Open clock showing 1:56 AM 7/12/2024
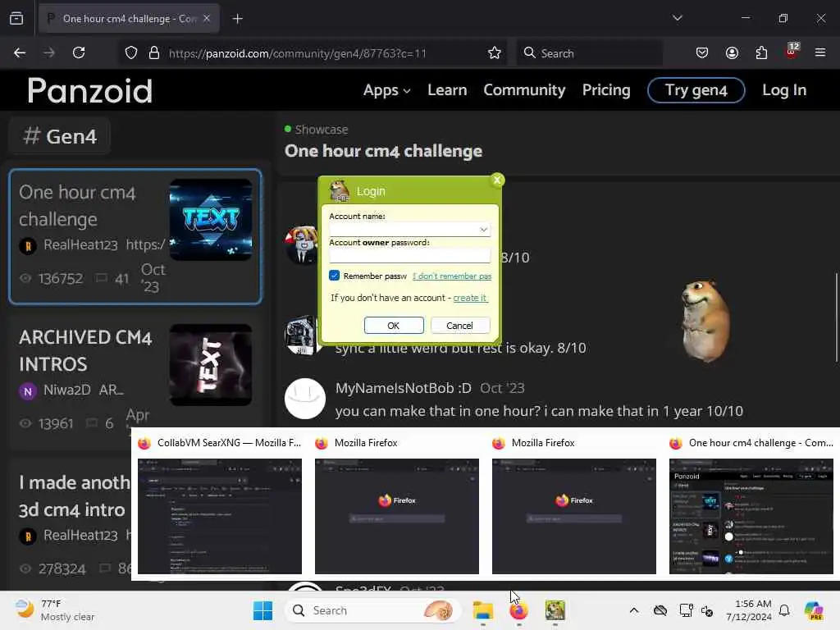This screenshot has width=840, height=630. coord(748,610)
